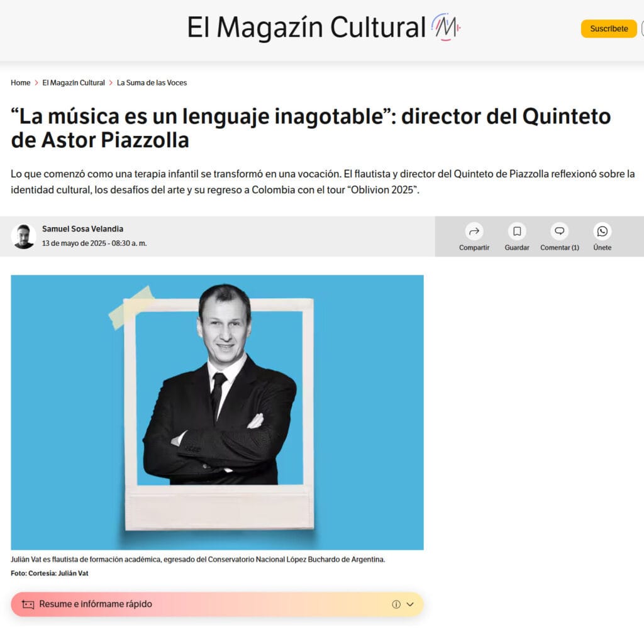Click the M logo icon in the header
The image size is (644, 644).
pos(445,28)
